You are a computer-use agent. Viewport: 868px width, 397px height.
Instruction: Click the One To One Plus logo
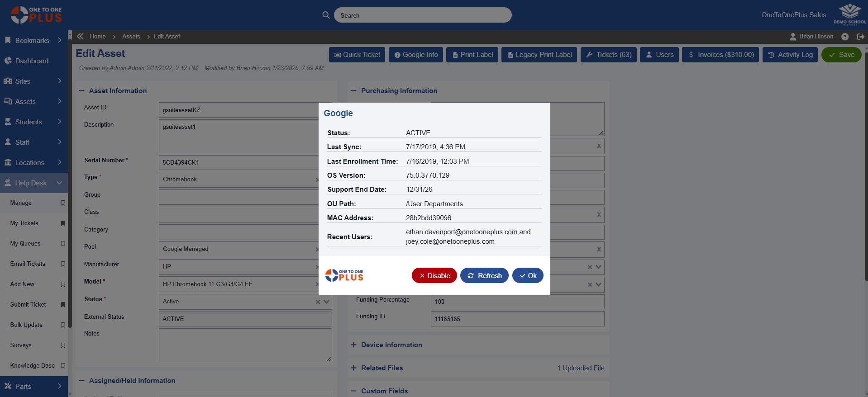point(36,15)
